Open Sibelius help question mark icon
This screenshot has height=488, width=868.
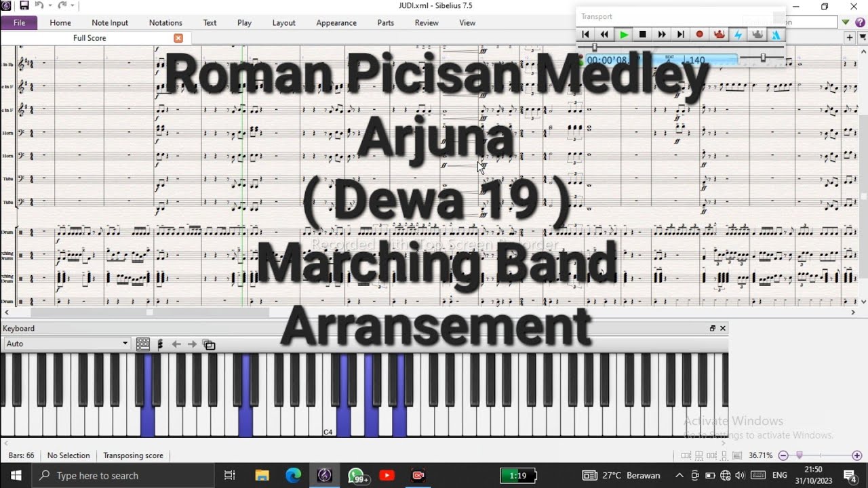coord(860,22)
